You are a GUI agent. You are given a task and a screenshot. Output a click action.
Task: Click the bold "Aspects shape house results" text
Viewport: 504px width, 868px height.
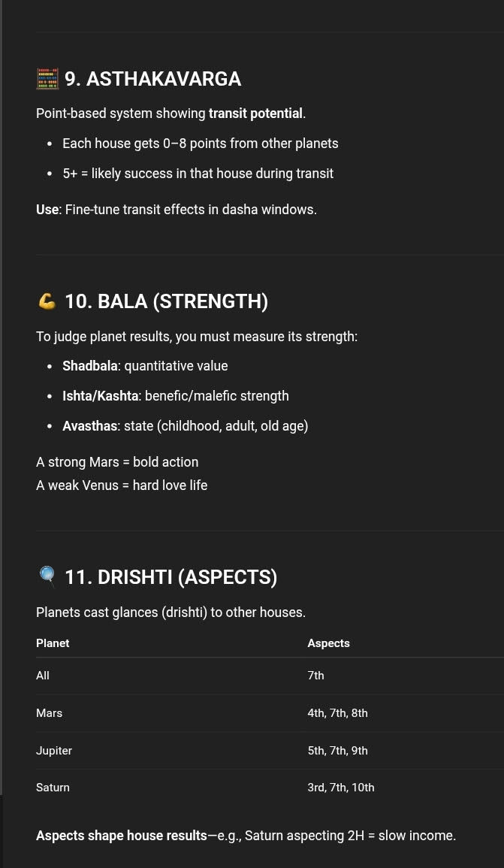pyautogui.click(x=121, y=836)
